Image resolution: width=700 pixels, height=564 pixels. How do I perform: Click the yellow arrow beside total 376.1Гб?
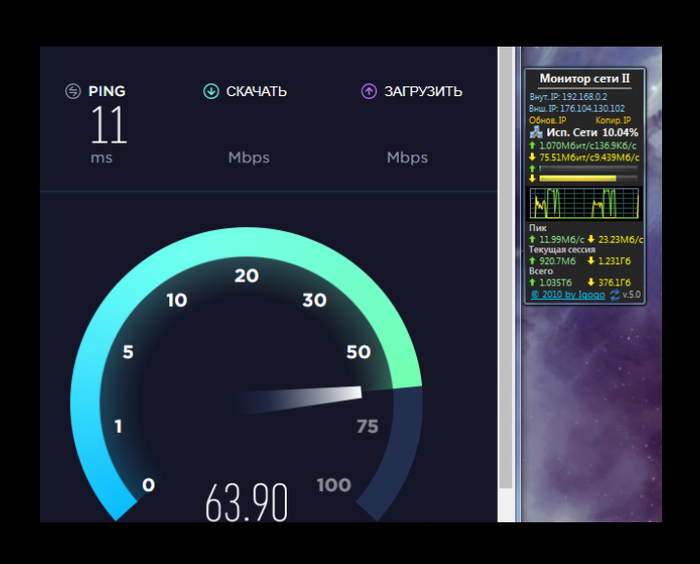[592, 283]
